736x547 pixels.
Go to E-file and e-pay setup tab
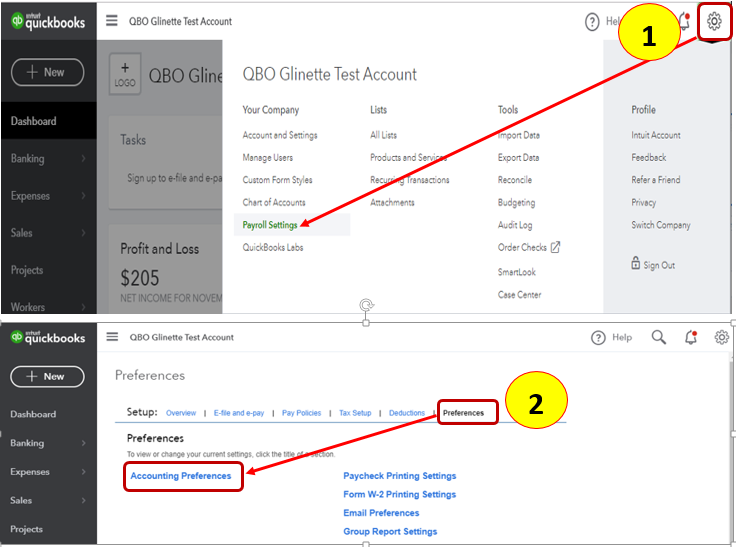tap(239, 413)
